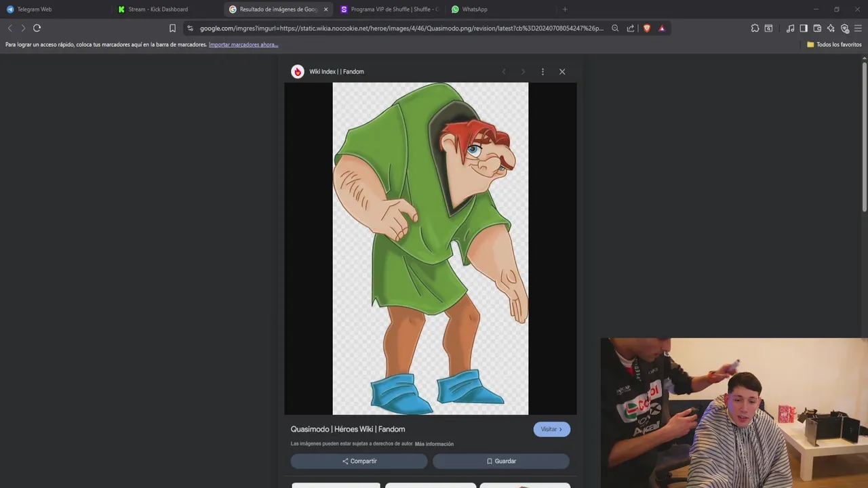Select the Resultado de imágenes de Google tab

(278, 9)
